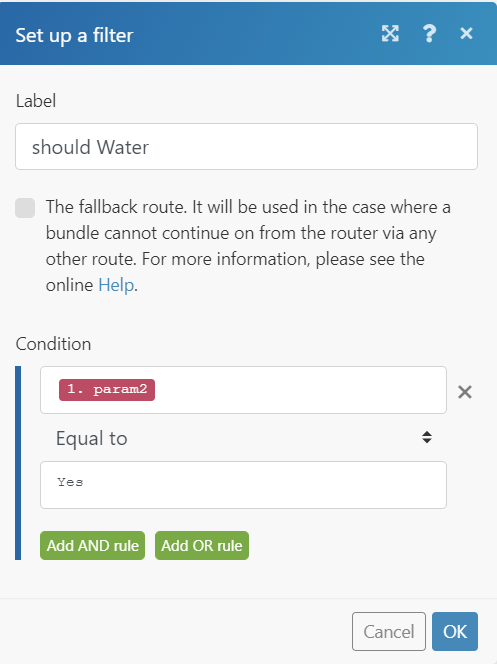Screen dimensions: 497x664
Task: Open the online Help link
Action: tap(116, 285)
